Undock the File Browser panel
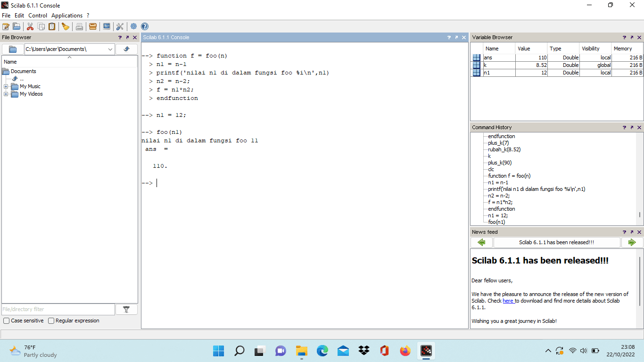Image resolution: width=644 pixels, height=362 pixels. (x=127, y=37)
